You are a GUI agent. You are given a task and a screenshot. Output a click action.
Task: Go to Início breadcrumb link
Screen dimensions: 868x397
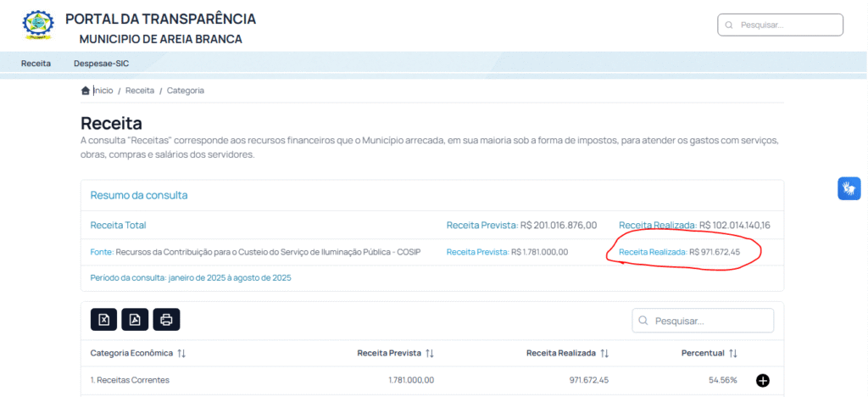103,90
